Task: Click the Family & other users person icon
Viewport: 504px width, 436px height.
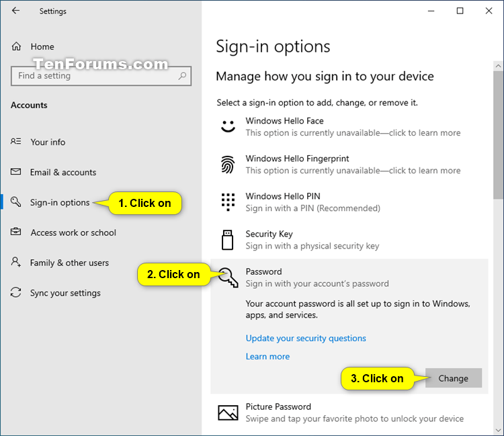Action: coord(15,262)
